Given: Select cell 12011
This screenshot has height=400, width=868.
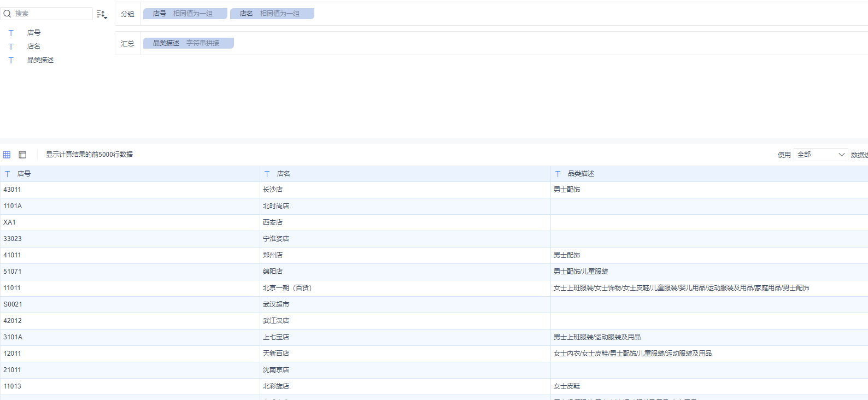Looking at the screenshot, I should (x=130, y=354).
